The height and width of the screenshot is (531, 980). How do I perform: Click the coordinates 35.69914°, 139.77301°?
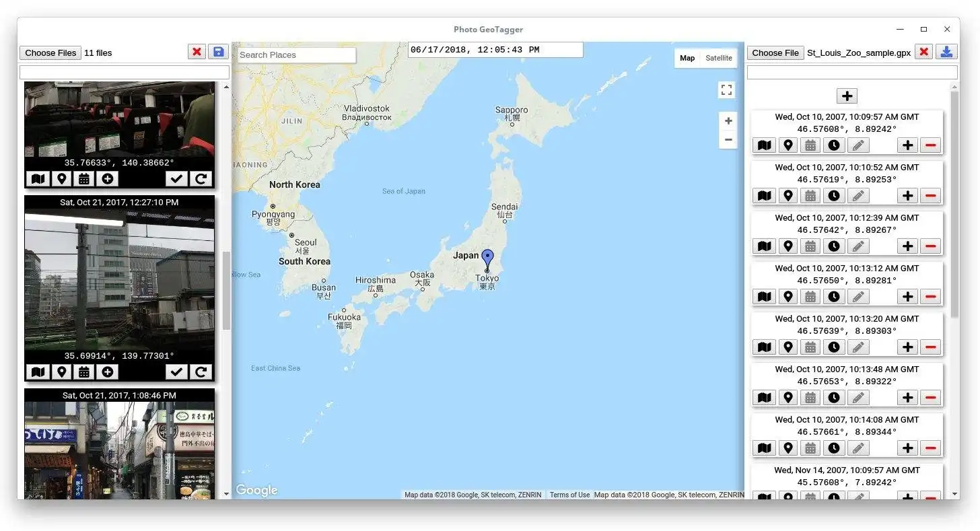[119, 356]
